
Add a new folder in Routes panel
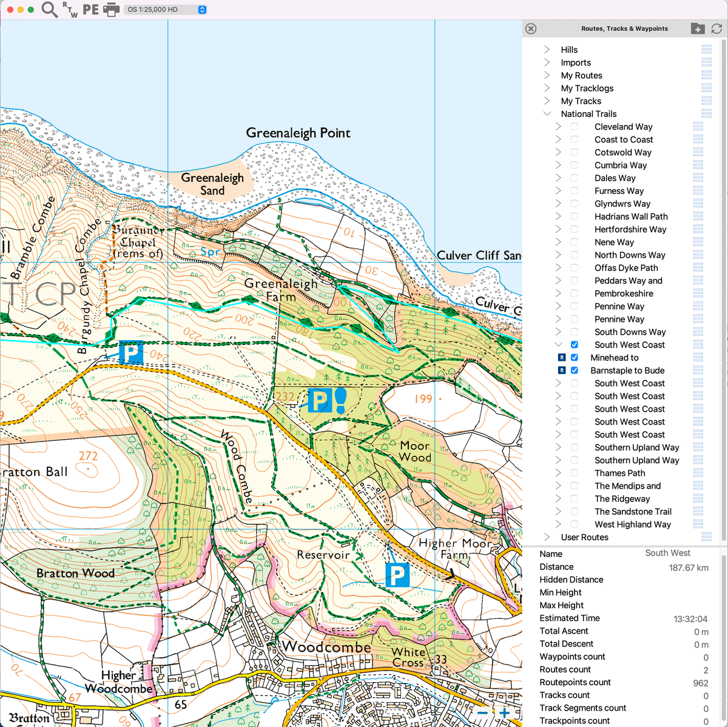tap(697, 28)
